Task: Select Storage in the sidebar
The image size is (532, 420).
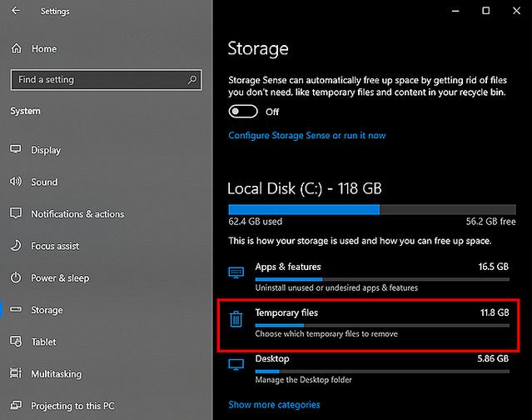Action: coord(47,310)
